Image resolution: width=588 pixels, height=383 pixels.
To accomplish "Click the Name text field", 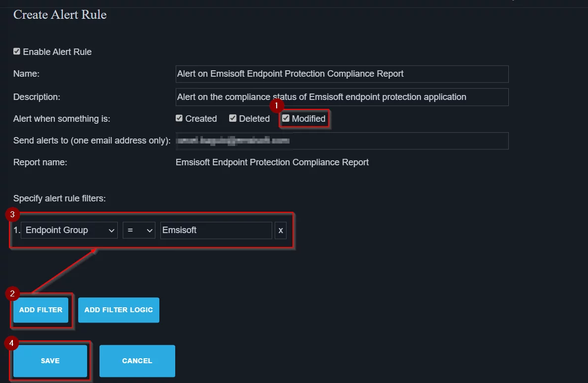I will tap(342, 74).
